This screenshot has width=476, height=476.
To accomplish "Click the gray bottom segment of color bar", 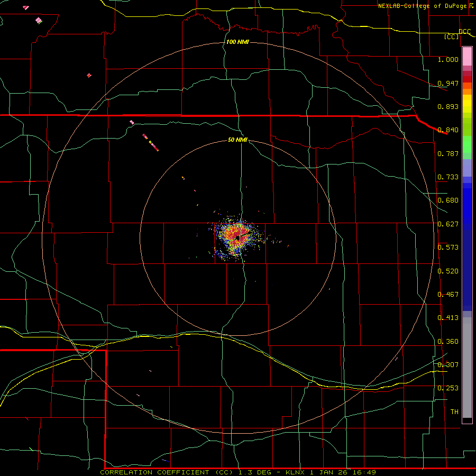I will [x=467, y=368].
